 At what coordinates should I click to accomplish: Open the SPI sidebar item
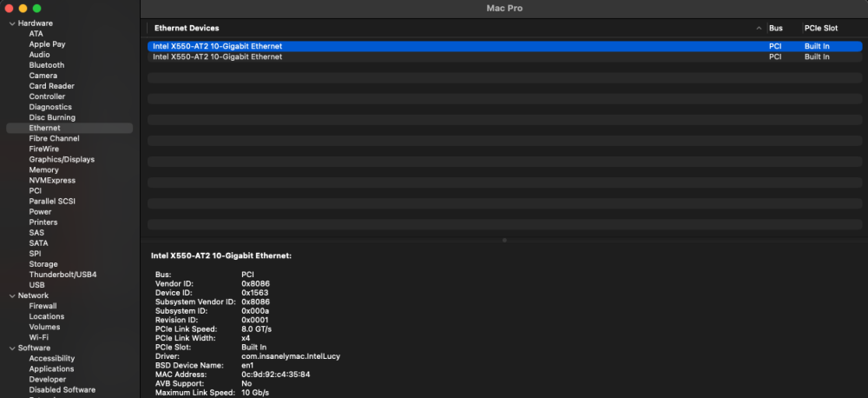pyautogui.click(x=36, y=254)
